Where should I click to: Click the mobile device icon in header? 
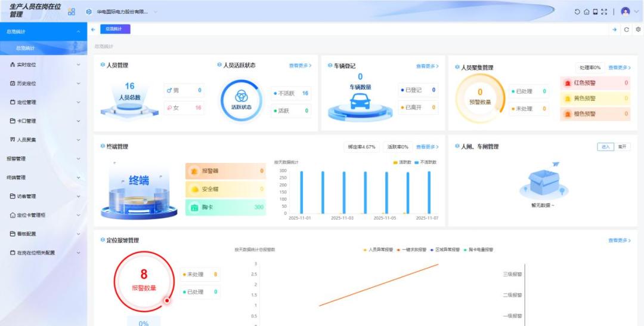595,12
